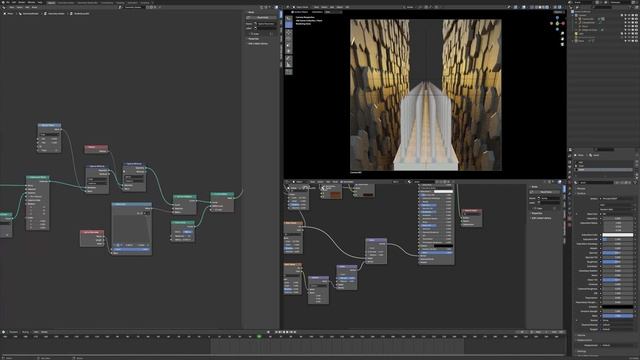Open the Output properties tab
The height and width of the screenshot is (360, 640).
tap(570, 167)
